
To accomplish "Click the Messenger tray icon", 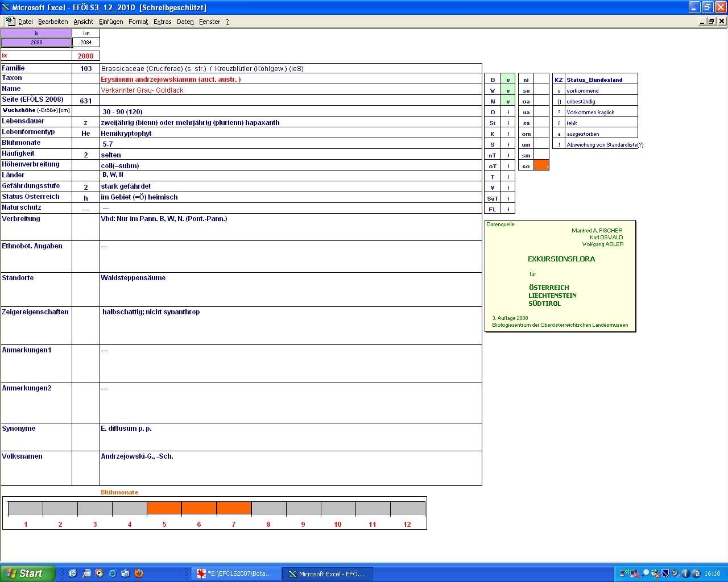I will click(x=655, y=573).
